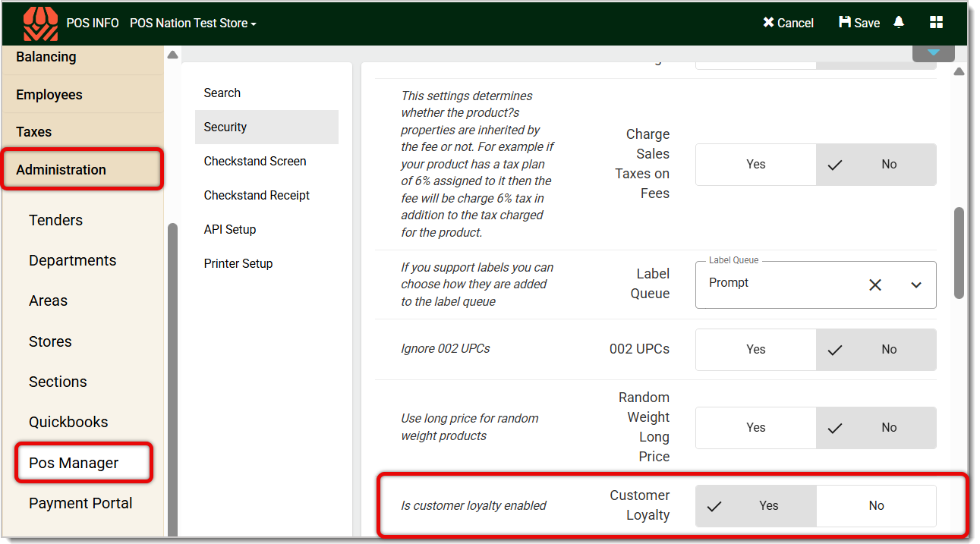Set Random Weight Long Price to Yes
Screen dimensions: 980x544
(755, 427)
